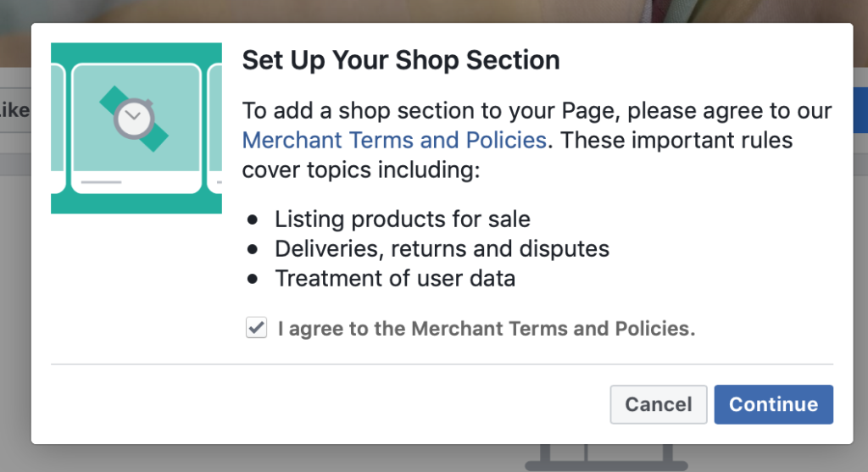Open the Merchant Terms and Policies link
The image size is (868, 472).
pos(394,140)
